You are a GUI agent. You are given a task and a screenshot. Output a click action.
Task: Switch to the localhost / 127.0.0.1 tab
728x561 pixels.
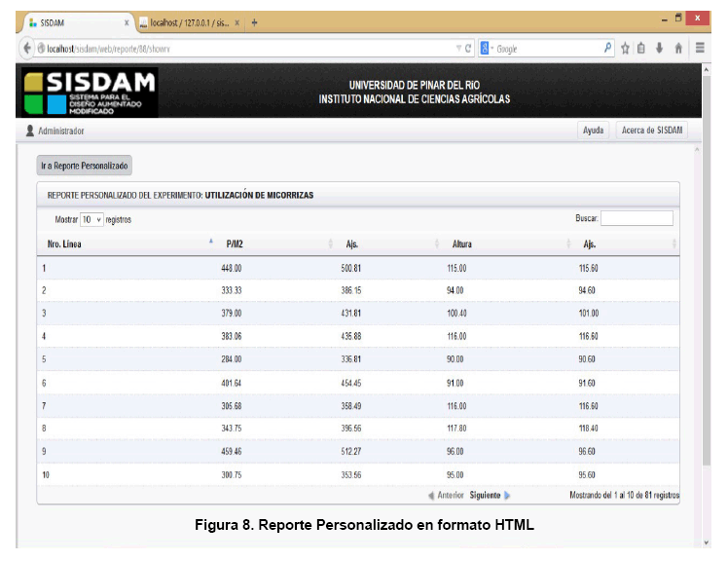(188, 22)
